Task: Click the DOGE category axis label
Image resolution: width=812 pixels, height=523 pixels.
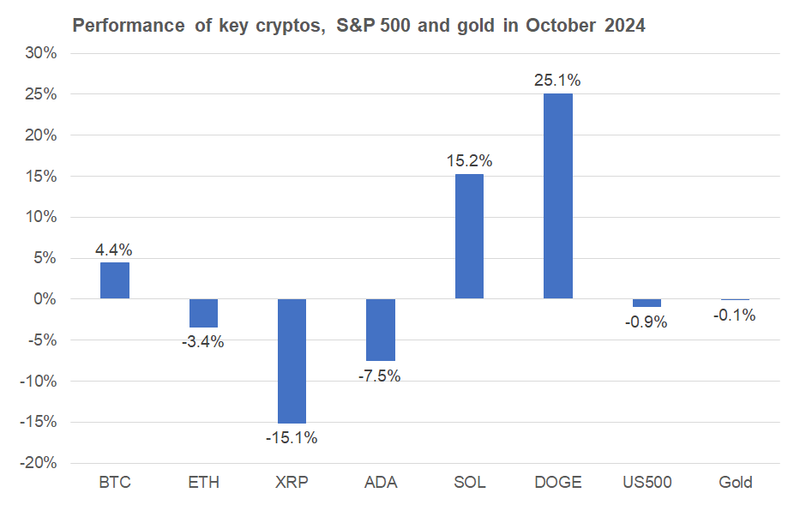Action: tap(557, 482)
